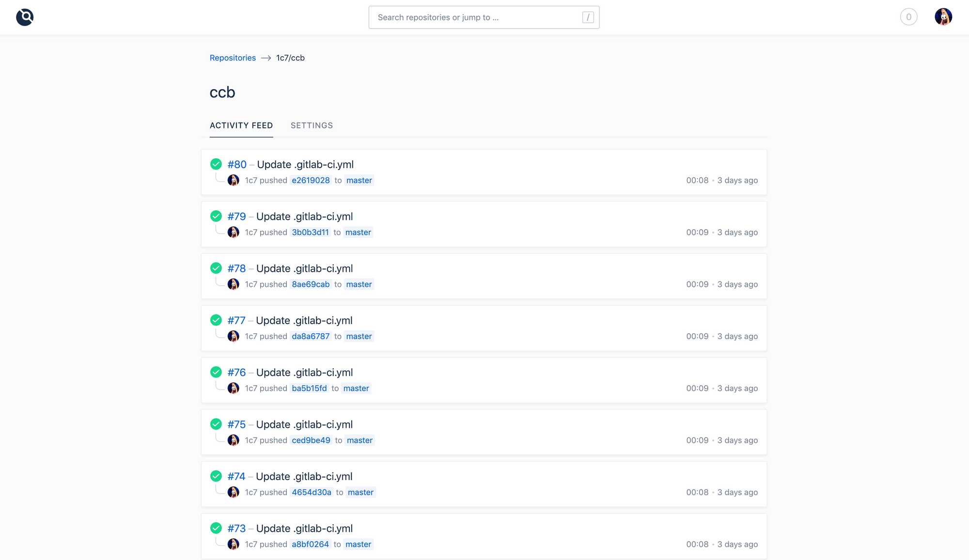Go to the Repositories breadcrumb link

(x=233, y=58)
